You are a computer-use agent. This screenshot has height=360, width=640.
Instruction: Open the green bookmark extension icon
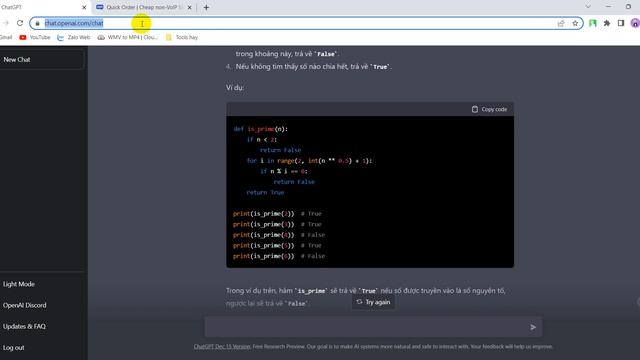point(593,23)
